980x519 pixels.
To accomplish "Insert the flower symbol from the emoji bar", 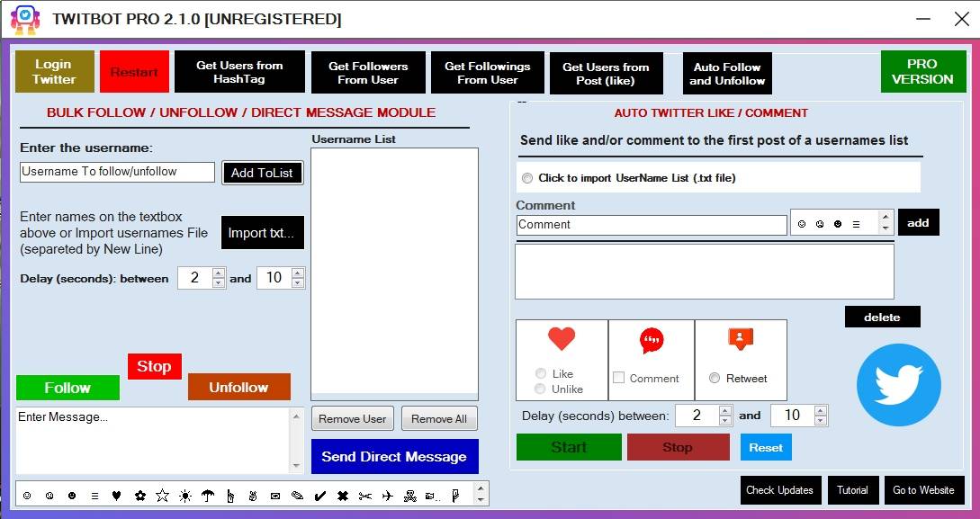I will [140, 496].
